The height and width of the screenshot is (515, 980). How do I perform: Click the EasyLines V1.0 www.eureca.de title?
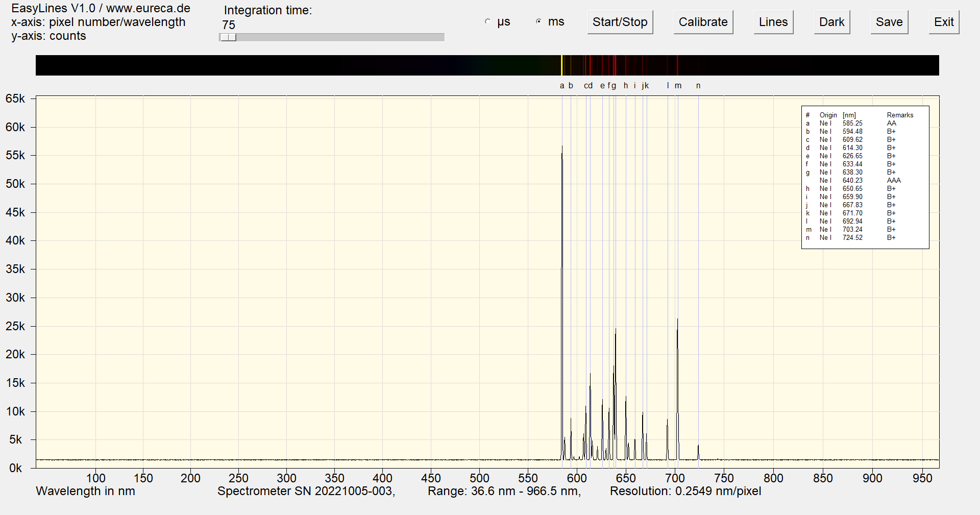click(101, 8)
